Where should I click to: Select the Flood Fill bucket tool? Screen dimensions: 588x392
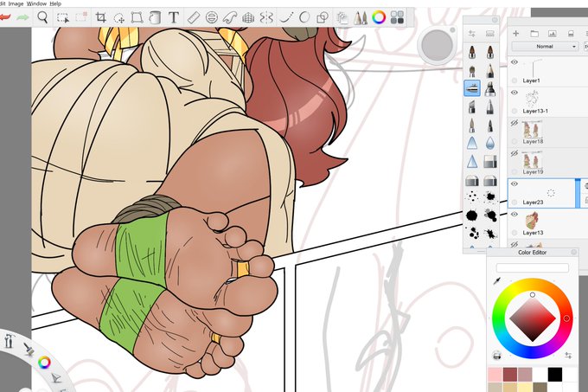155,17
